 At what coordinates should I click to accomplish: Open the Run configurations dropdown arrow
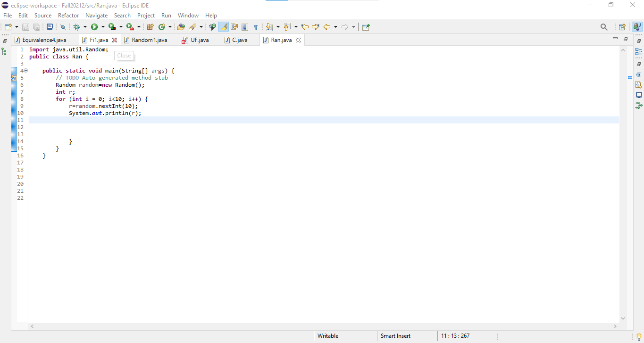coord(103,27)
